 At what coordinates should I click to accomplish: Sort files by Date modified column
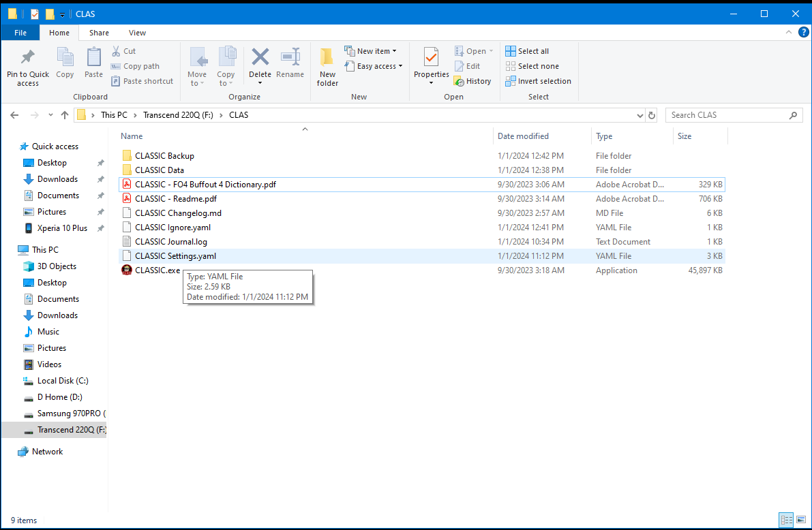tap(523, 136)
